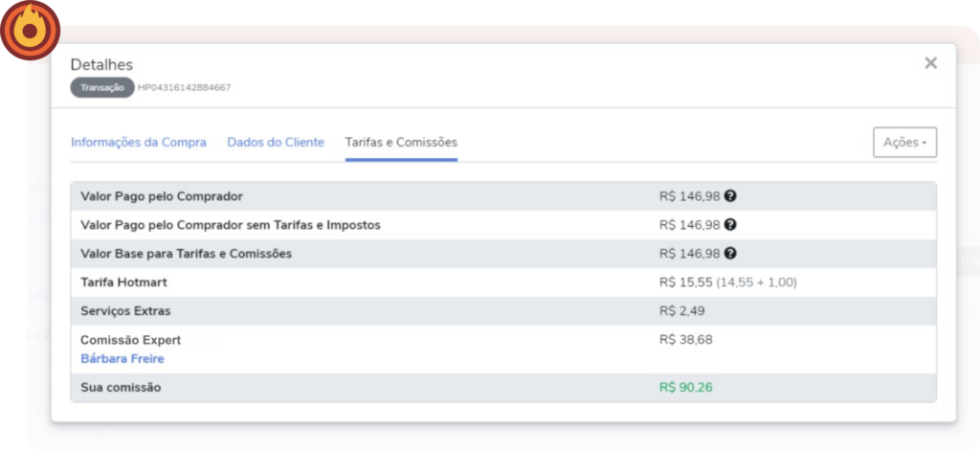This screenshot has width=980, height=452.
Task: Close the Detalhes dialog
Action: (930, 63)
